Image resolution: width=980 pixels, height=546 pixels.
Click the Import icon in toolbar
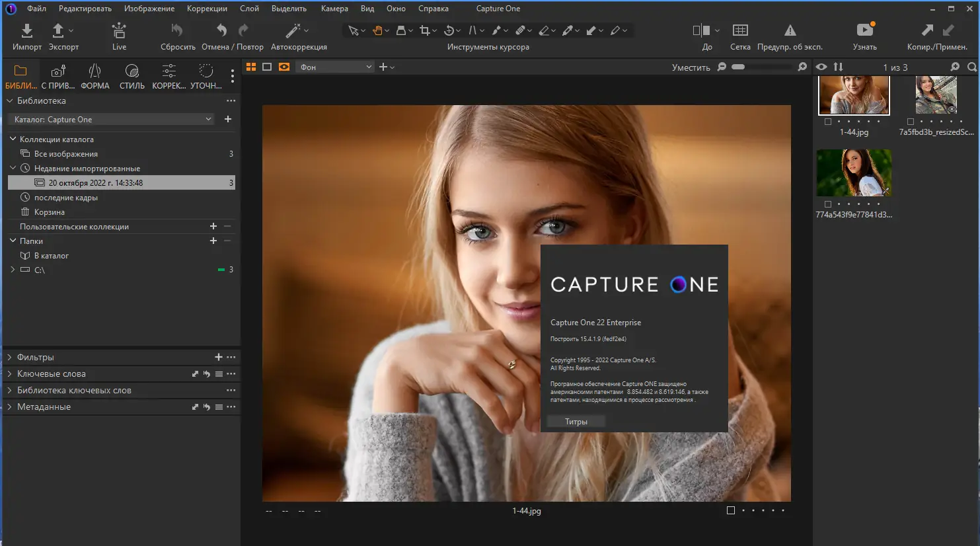pos(26,31)
